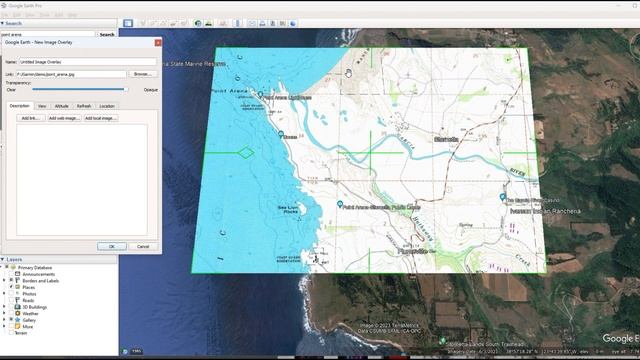Toggle the Announcements layer checkbox
Image resolution: width=640 pixels, height=360 pixels.
point(11,274)
